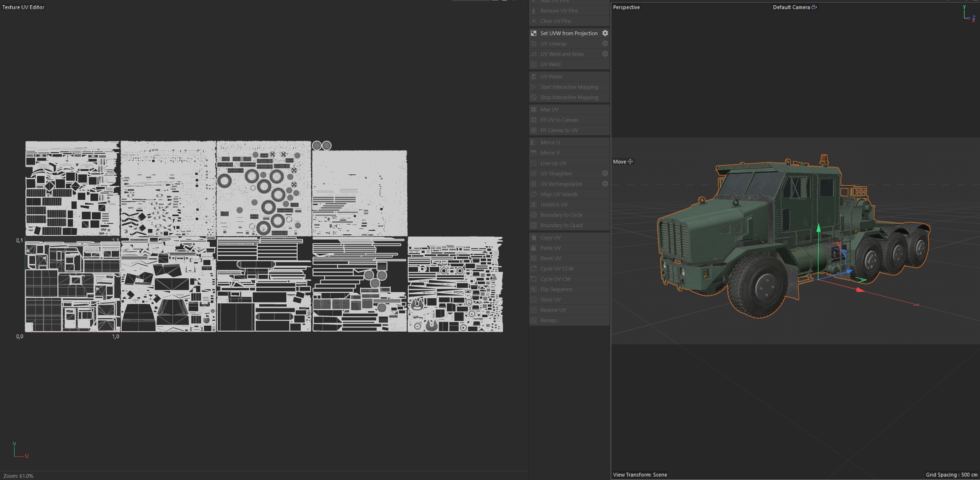Click the Set UVW from Projection checker icon
The width and height of the screenshot is (980, 480).
click(534, 33)
